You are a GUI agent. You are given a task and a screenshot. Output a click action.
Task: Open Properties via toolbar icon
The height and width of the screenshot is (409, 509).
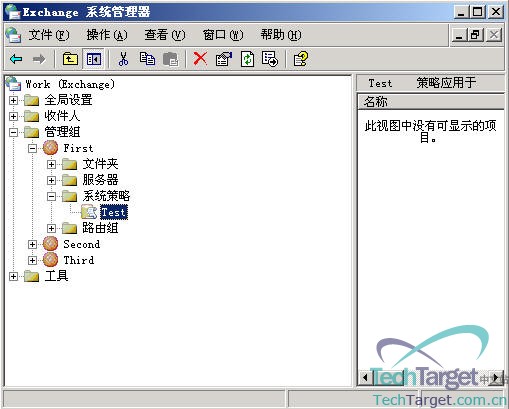224,59
